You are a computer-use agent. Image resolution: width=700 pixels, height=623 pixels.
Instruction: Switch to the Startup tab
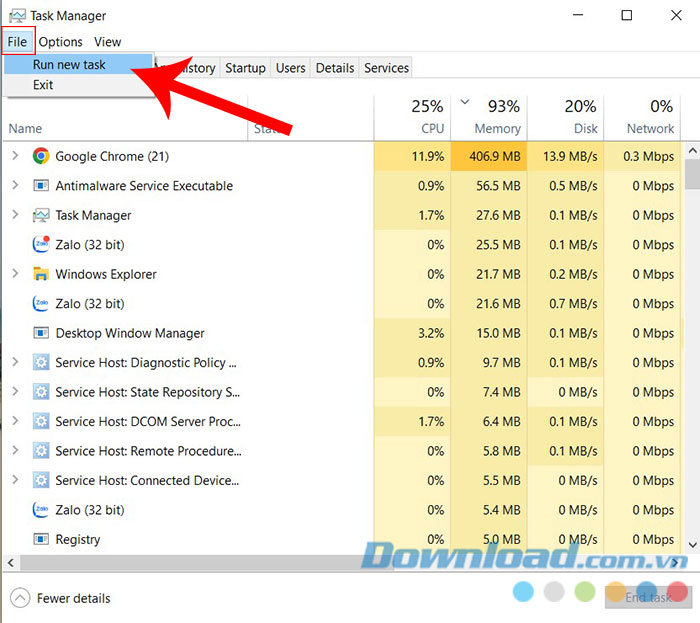tap(245, 68)
